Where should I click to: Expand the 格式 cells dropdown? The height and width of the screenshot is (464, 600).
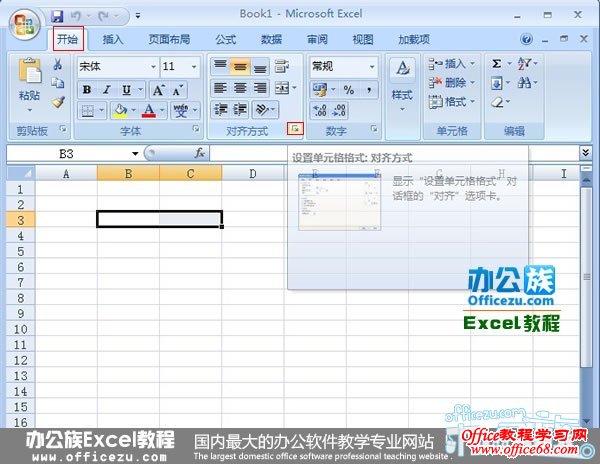(x=472, y=101)
